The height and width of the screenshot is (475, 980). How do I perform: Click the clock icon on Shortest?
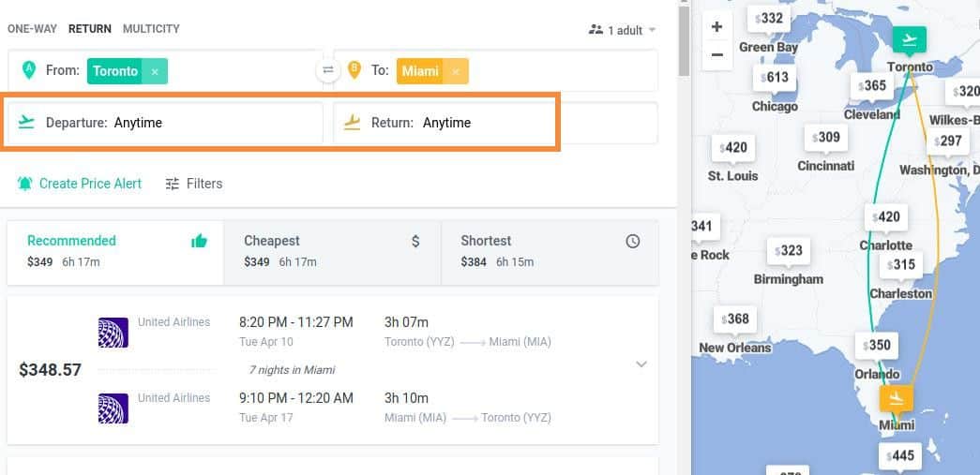[633, 241]
